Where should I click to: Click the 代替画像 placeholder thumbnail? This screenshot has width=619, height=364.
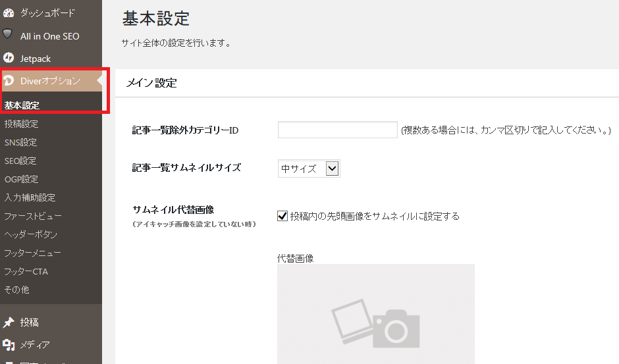375,315
